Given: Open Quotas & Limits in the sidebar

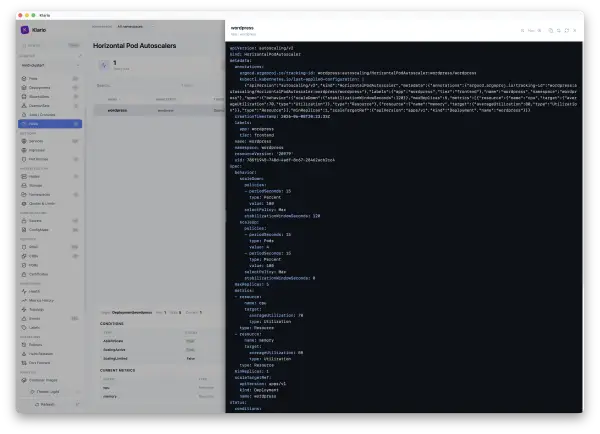Looking at the screenshot, I should [50, 204].
